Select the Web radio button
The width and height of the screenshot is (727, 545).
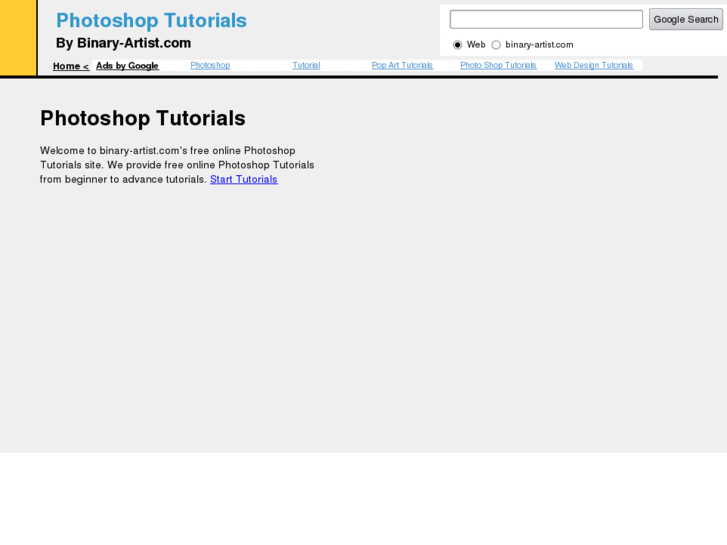458,45
